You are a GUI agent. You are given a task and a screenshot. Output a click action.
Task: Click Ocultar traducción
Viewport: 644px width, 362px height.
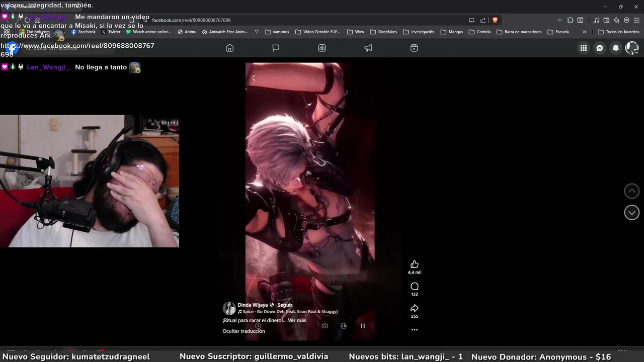244,331
